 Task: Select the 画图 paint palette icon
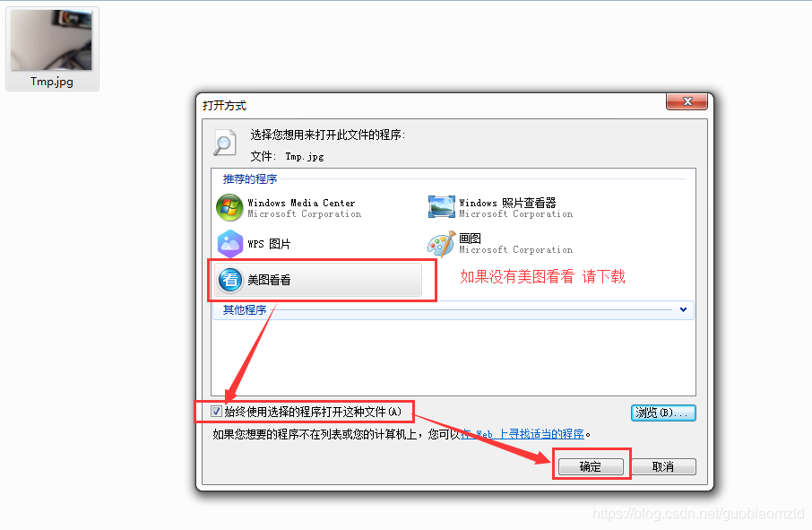(441, 244)
